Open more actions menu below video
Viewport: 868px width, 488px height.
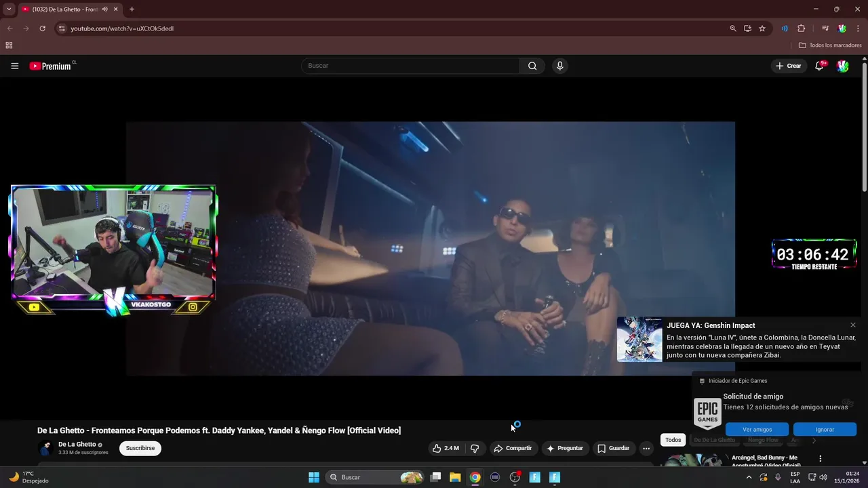[x=646, y=448]
